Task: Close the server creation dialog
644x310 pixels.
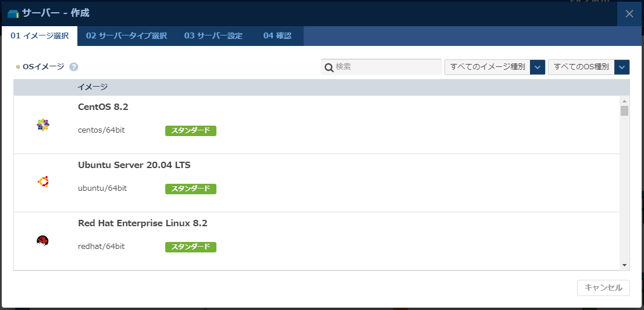Action: coord(629,13)
